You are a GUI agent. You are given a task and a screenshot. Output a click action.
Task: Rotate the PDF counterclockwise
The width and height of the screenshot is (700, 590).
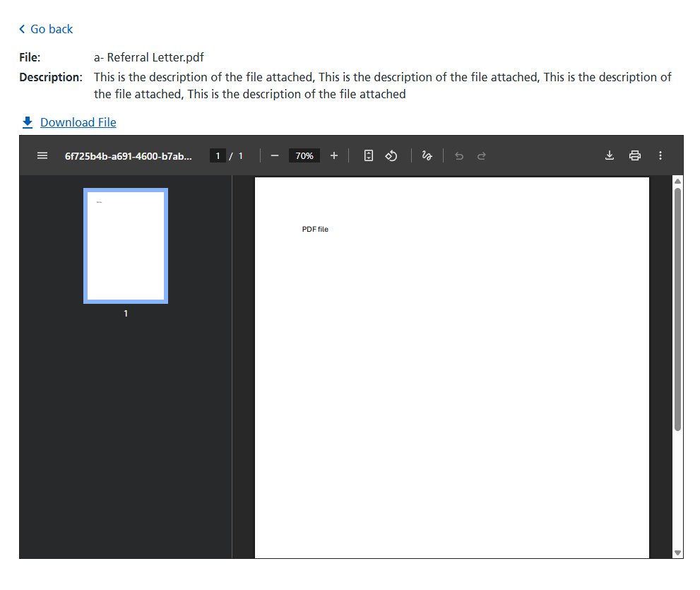click(391, 155)
